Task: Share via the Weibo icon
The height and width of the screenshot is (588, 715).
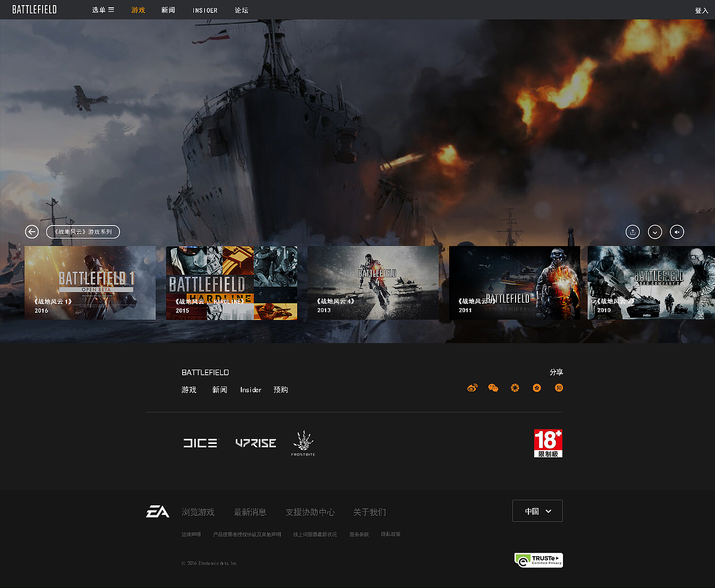Action: 473,388
